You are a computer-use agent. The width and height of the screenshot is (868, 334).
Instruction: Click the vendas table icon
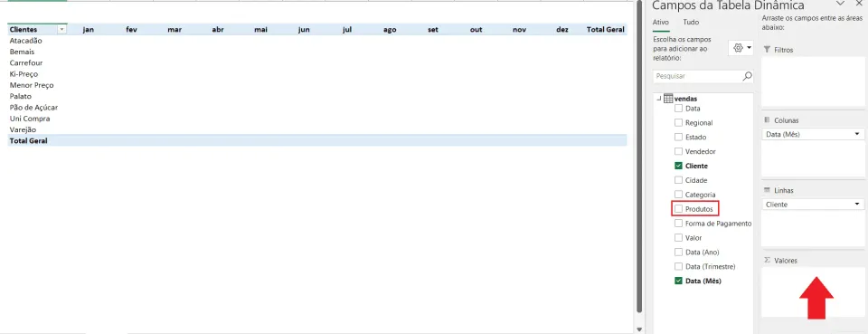click(668, 99)
